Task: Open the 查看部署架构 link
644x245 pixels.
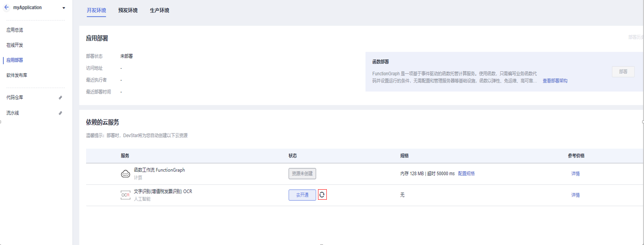Action: 555,81
